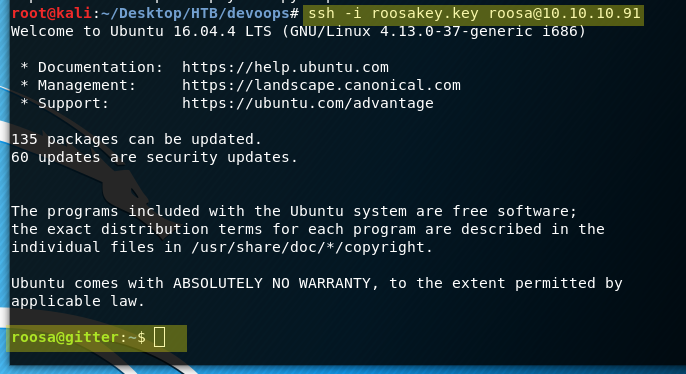Click the line starting 'the exact distribution terms'
This screenshot has height=374, width=686.
[x=308, y=229]
